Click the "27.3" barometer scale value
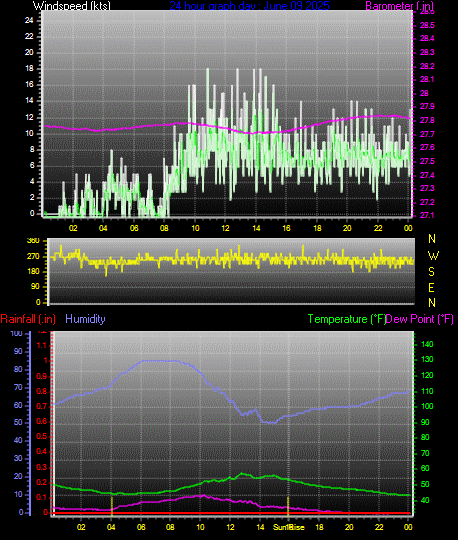458x540 pixels. (427, 188)
